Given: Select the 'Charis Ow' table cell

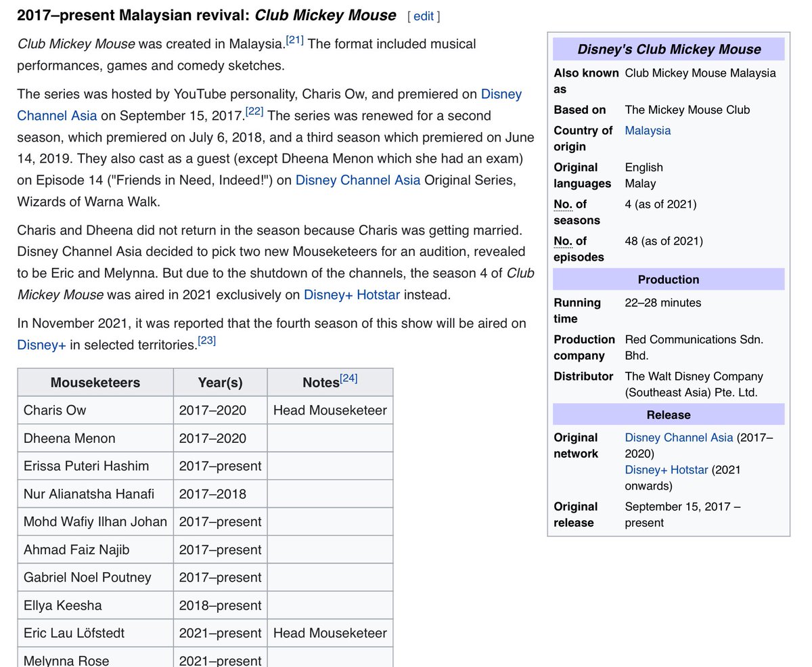Looking at the screenshot, I should tap(95, 410).
